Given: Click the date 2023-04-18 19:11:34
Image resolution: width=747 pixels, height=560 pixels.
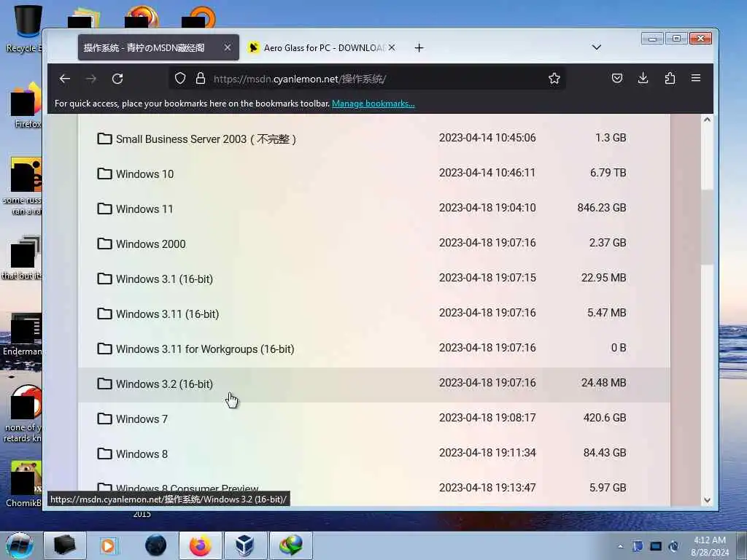Looking at the screenshot, I should point(487,452).
